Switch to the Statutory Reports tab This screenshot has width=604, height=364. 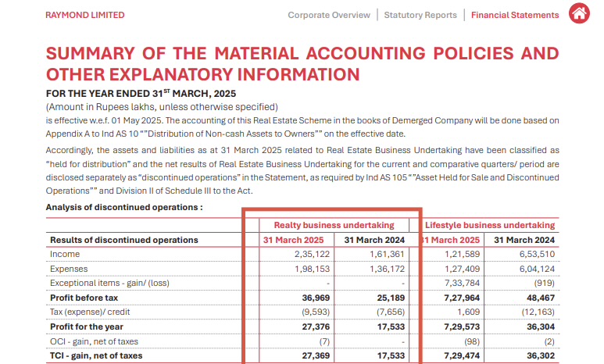tap(420, 15)
